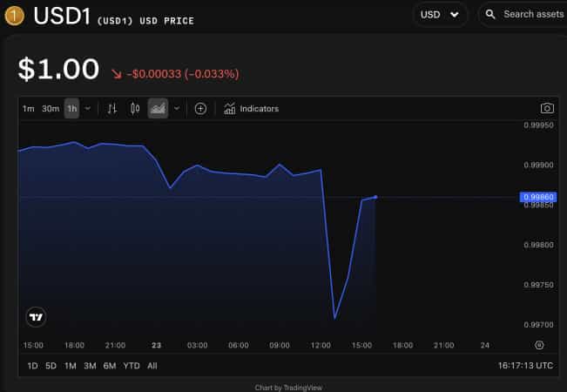
Task: Click the TradingView logo badge
Action: [37, 317]
